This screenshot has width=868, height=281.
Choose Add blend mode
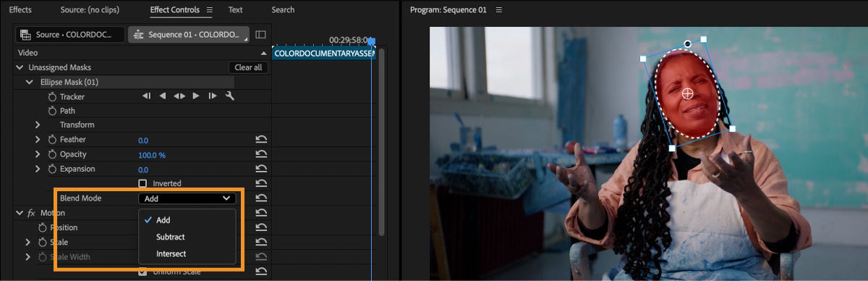(x=187, y=220)
